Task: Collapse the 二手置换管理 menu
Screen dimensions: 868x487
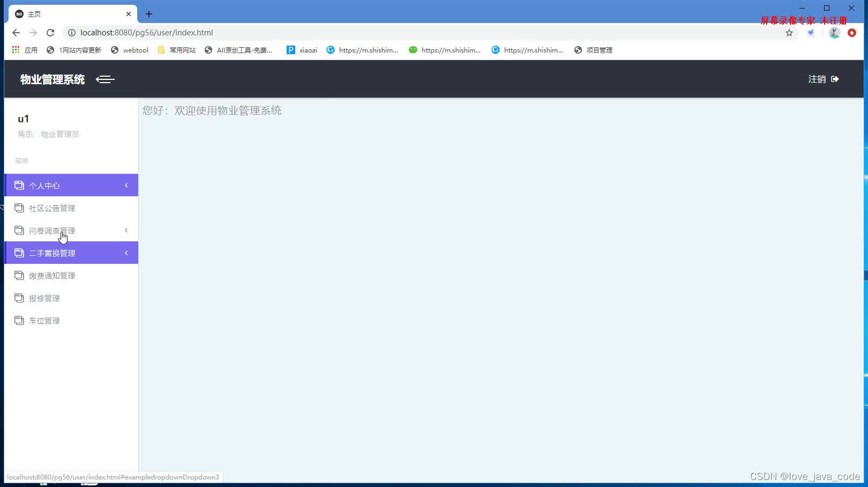Action: (126, 253)
